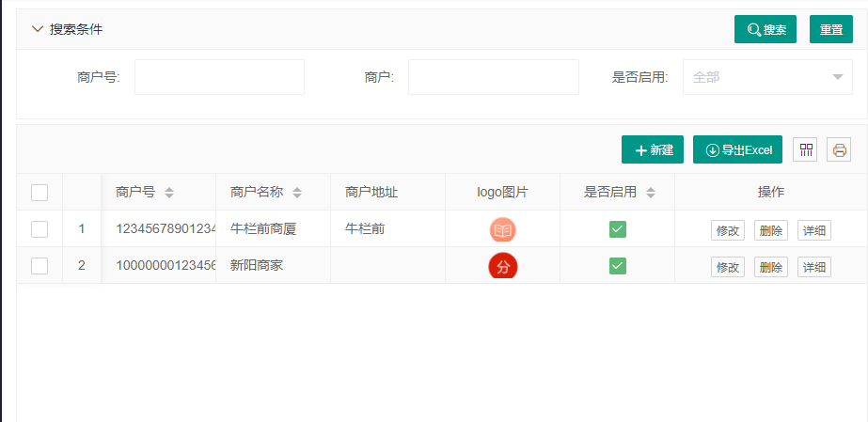Image resolution: width=868 pixels, height=422 pixels.
Task: Sort by 商户名称 column arrows
Action: click(x=297, y=193)
